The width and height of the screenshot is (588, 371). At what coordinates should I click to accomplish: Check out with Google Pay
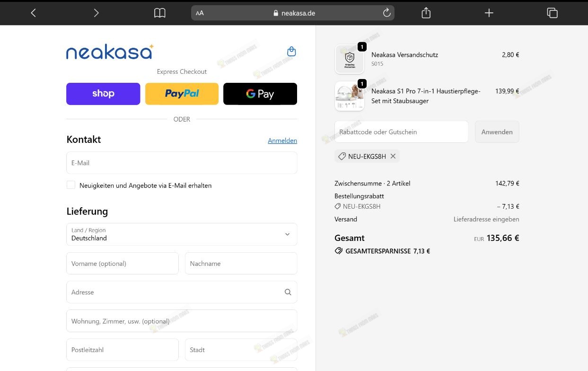[260, 94]
